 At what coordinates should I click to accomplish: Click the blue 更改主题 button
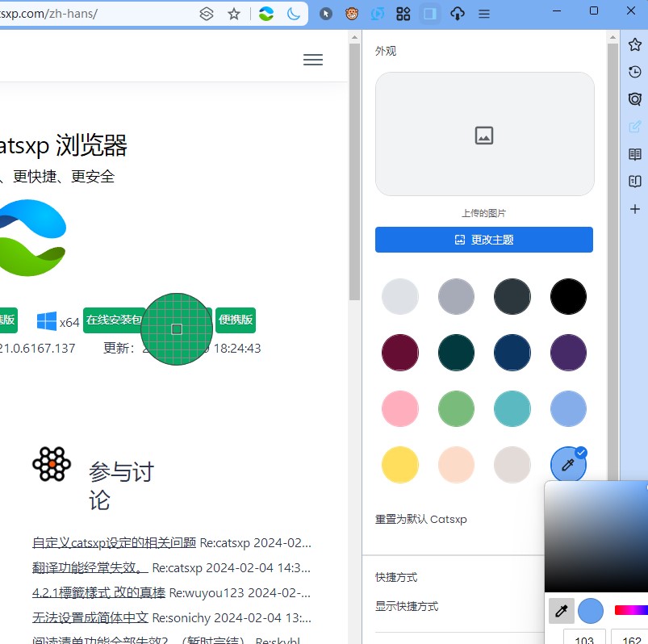click(484, 240)
